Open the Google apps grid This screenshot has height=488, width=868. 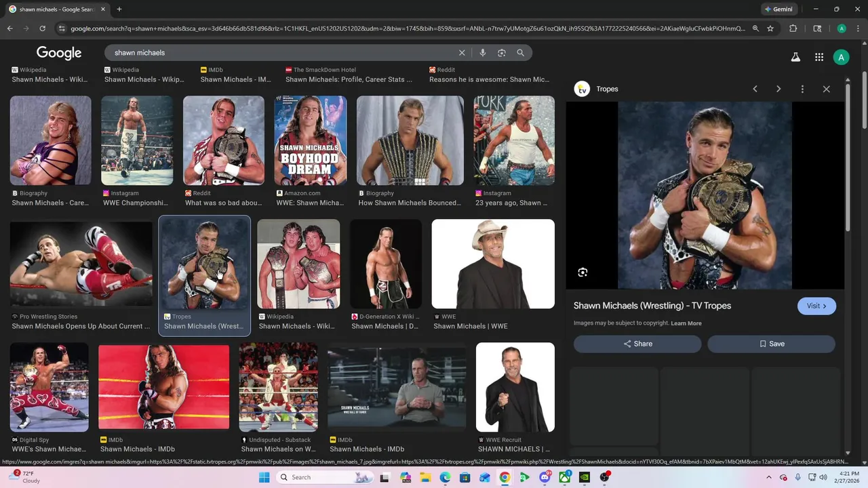coord(819,58)
